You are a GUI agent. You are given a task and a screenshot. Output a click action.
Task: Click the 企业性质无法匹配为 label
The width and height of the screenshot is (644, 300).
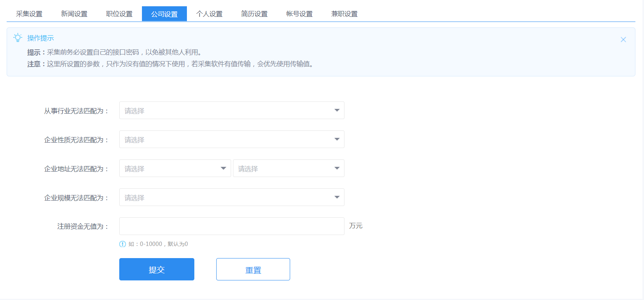click(76, 140)
